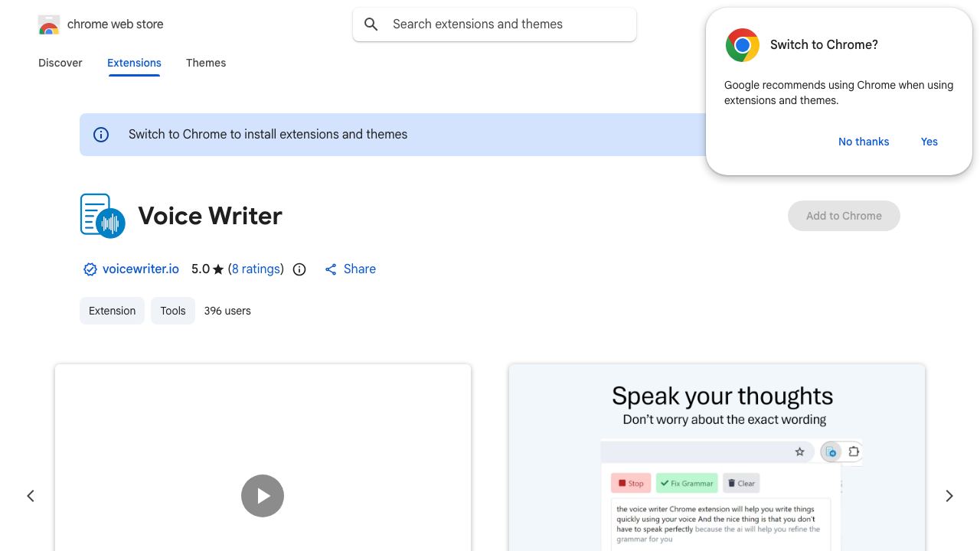980x551 pixels.
Task: Click the Voice Writer extension logo
Action: [x=103, y=216]
